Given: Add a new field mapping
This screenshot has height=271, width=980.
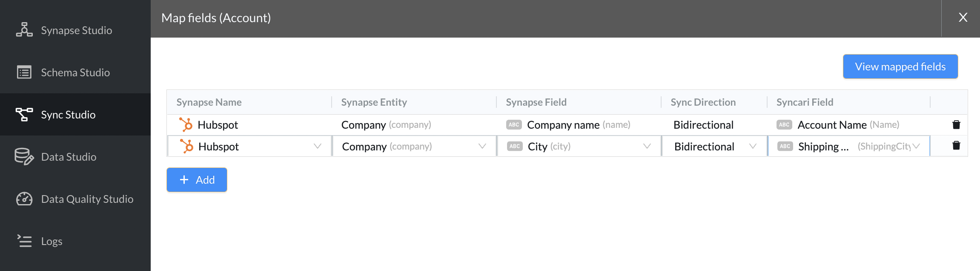Looking at the screenshot, I should coord(197,179).
